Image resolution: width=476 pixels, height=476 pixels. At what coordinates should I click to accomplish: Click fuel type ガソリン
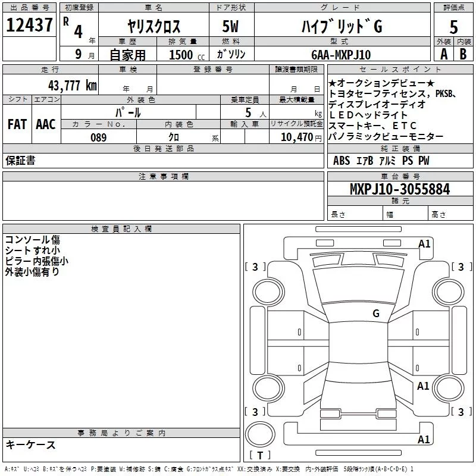(x=231, y=54)
